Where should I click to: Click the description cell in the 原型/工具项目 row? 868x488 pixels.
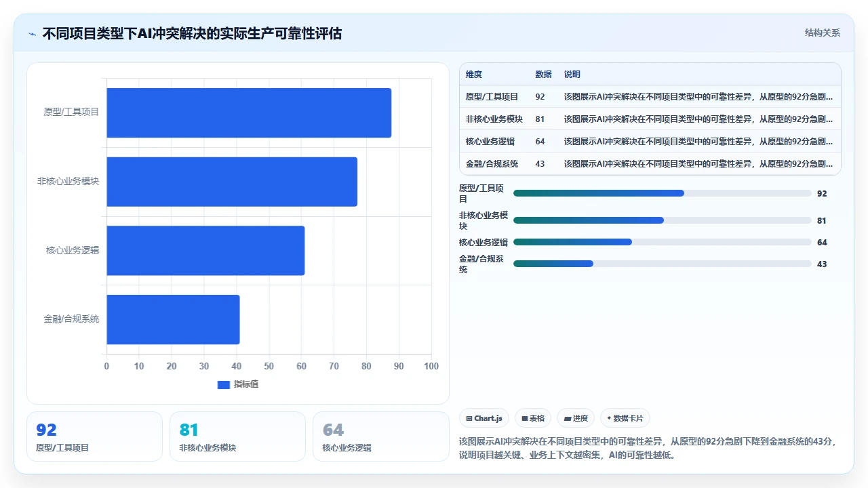[x=698, y=97]
